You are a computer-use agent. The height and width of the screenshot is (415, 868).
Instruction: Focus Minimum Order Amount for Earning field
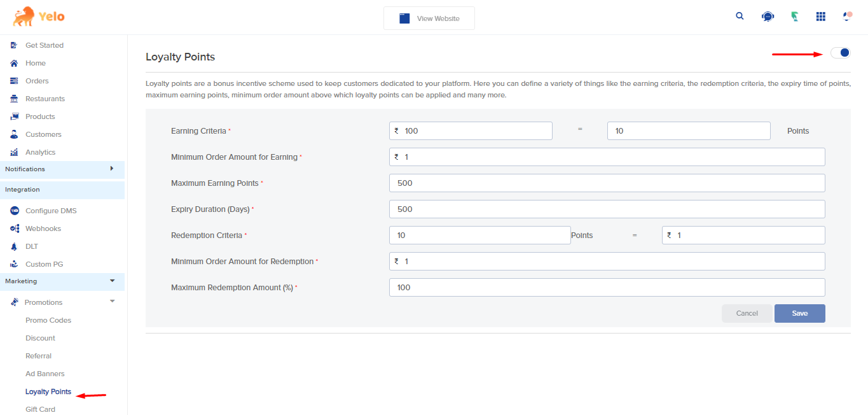pos(607,157)
